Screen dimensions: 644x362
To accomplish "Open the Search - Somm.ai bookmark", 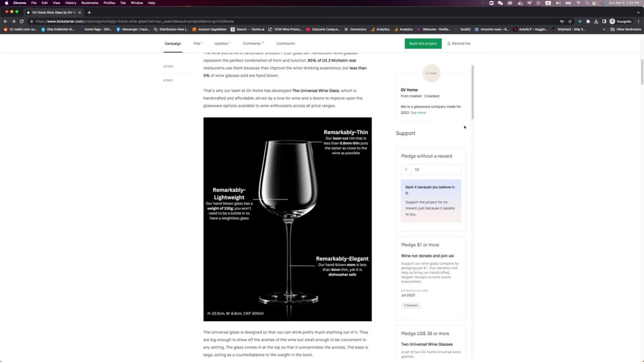I will pyautogui.click(x=247, y=29).
